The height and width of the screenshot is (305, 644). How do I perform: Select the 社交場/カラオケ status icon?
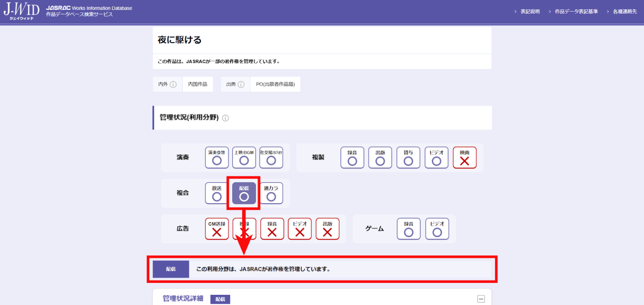point(271,157)
